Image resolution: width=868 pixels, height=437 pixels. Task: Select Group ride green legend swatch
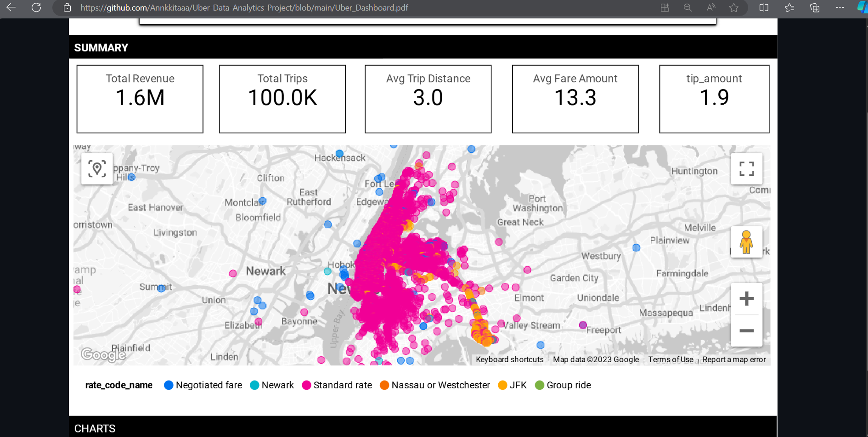tap(540, 385)
